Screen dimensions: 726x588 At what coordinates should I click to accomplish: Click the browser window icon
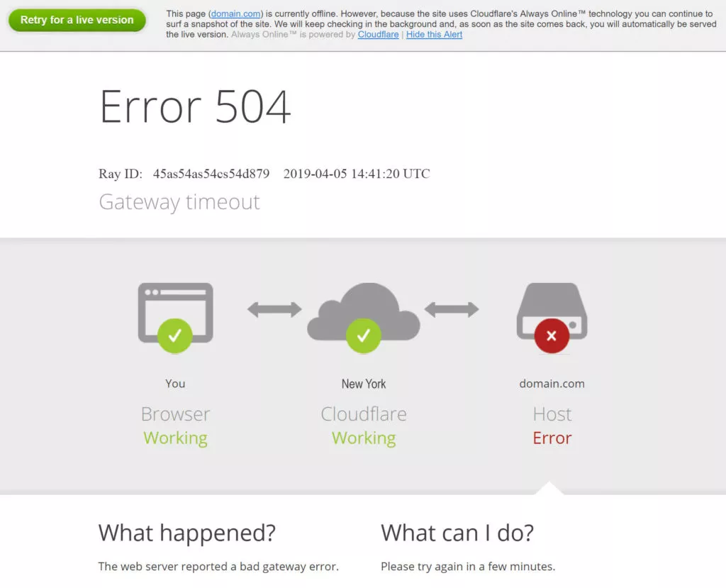point(176,313)
